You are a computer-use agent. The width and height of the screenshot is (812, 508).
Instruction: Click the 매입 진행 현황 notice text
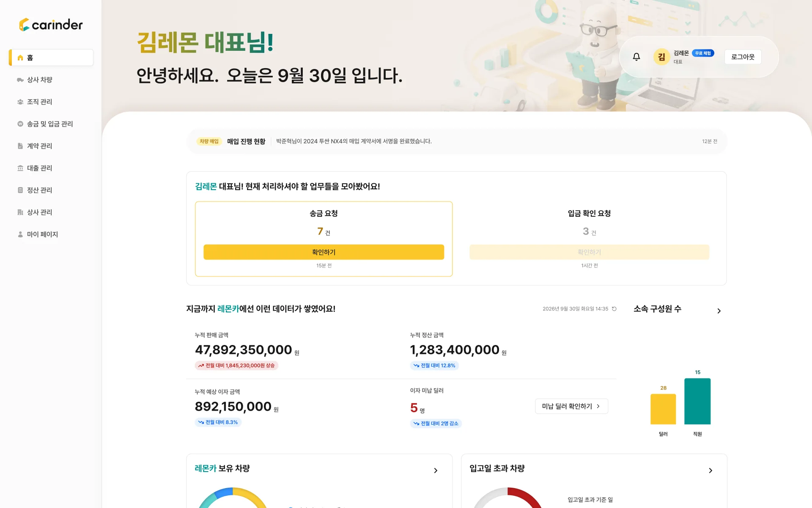pos(246,141)
